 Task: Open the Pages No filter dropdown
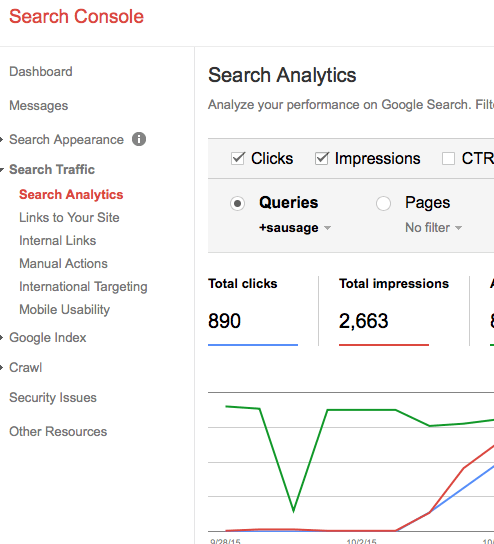434,228
